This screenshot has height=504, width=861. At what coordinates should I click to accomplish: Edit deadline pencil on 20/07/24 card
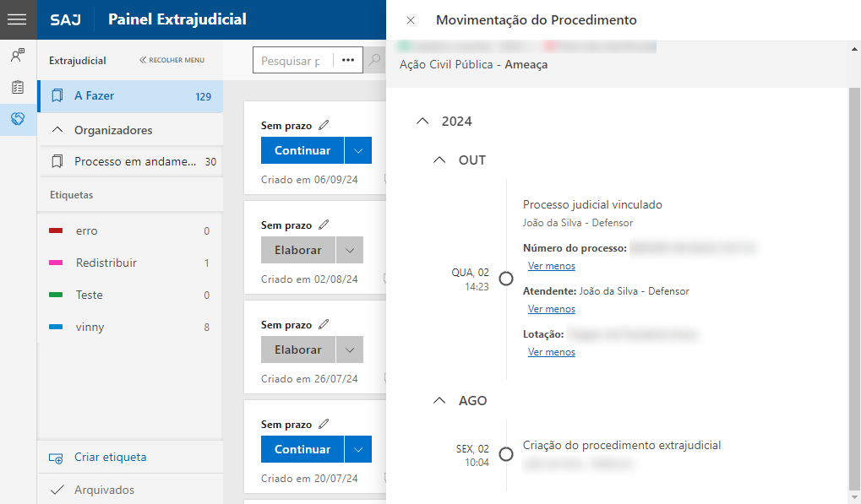(324, 424)
